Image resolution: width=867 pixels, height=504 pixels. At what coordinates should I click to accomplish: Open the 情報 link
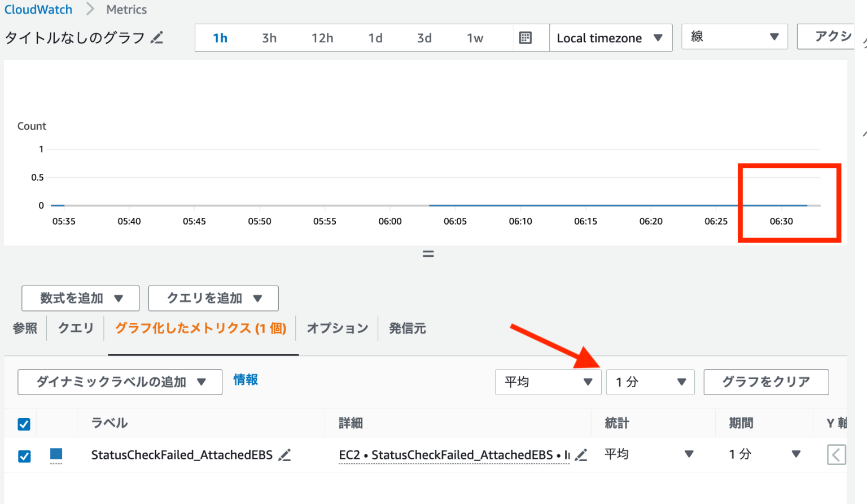pos(245,380)
